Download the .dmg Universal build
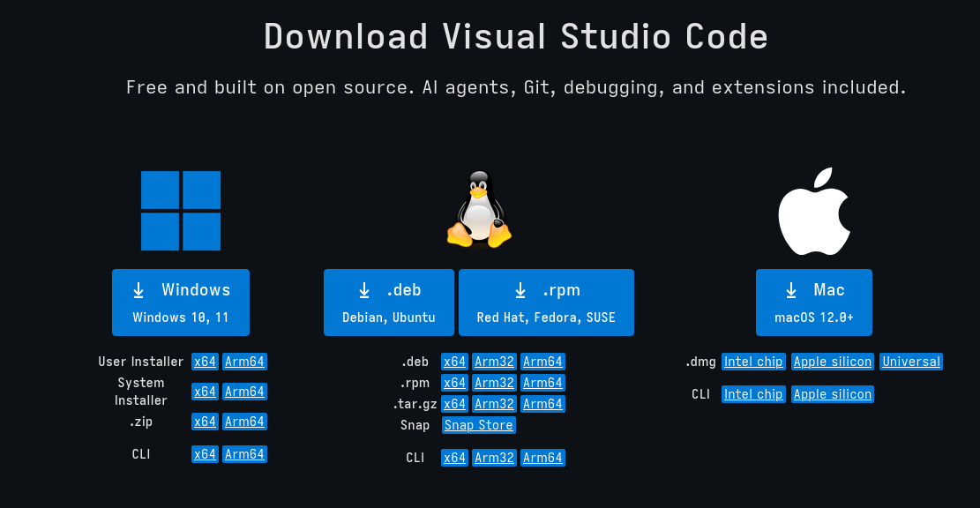This screenshot has height=508, width=980. [x=911, y=362]
